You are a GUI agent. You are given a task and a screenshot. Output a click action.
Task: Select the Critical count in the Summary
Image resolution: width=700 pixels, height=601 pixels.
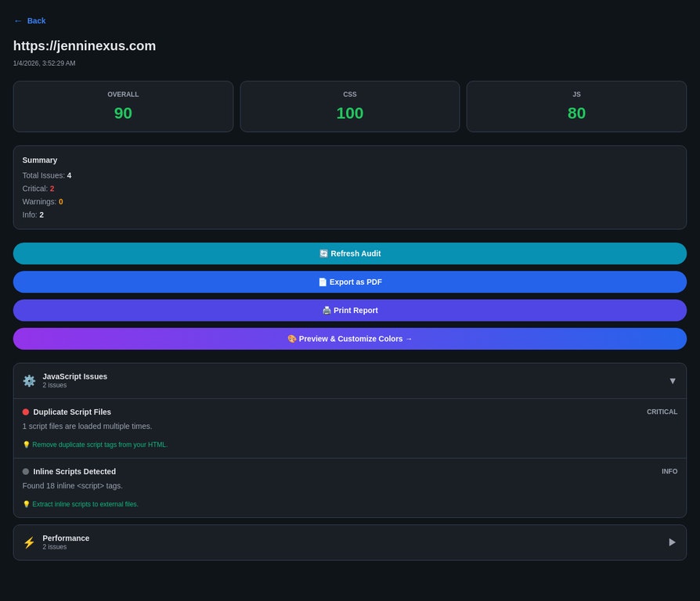(x=52, y=188)
